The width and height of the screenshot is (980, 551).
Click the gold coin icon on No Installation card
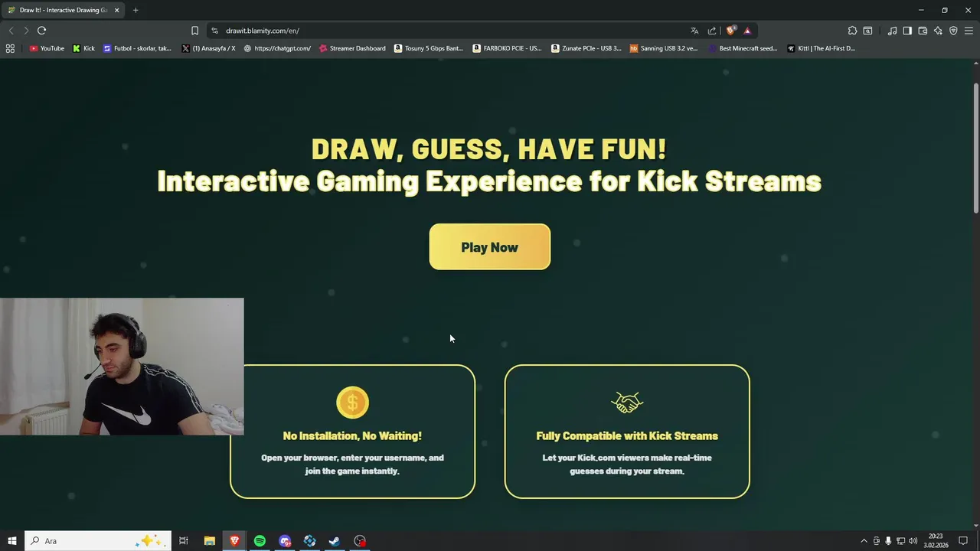point(352,403)
